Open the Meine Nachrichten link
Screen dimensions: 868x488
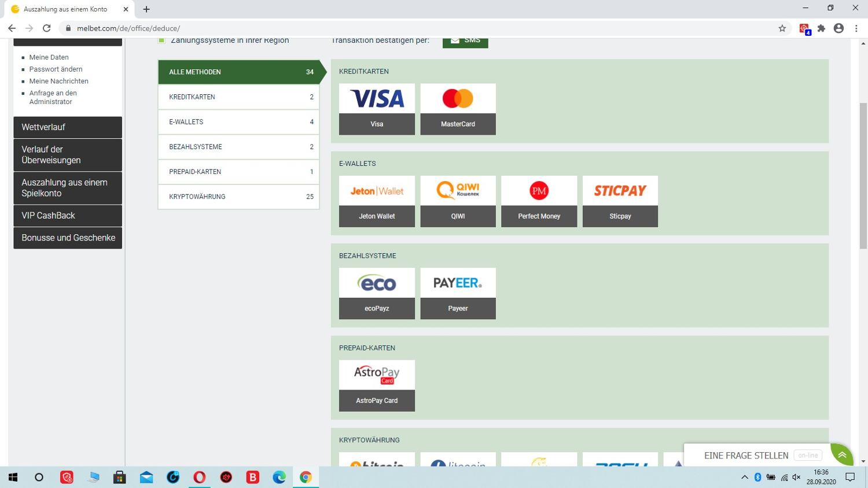tap(58, 81)
